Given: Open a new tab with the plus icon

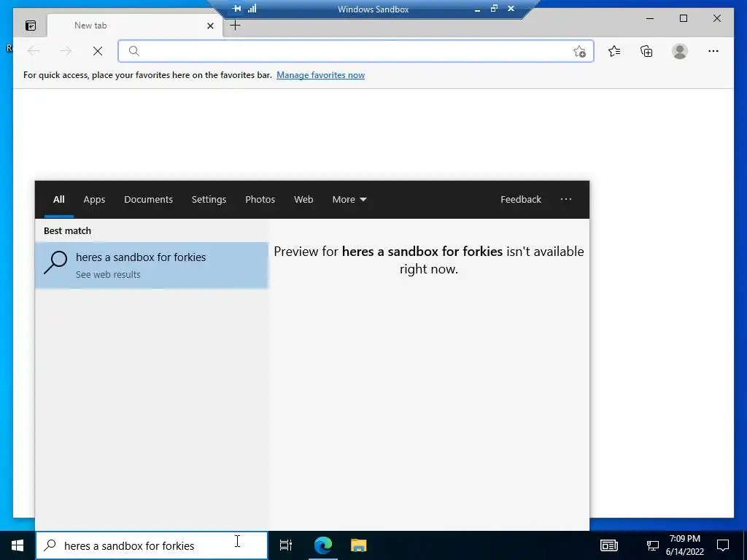Looking at the screenshot, I should tap(235, 26).
